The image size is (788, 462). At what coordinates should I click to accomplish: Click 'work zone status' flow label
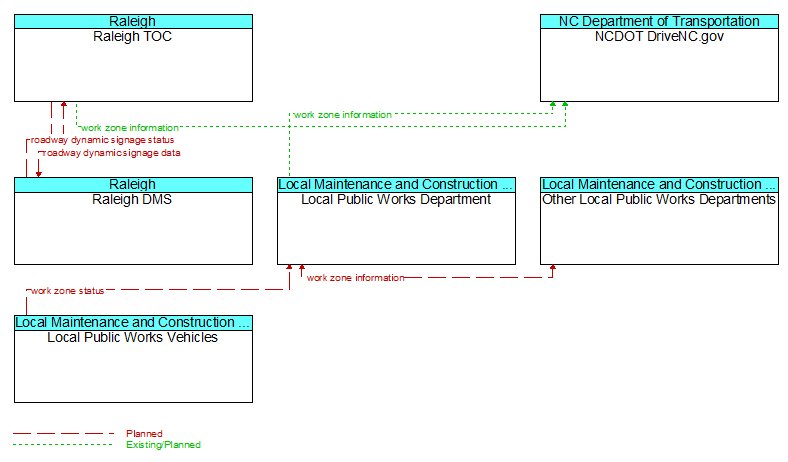[67, 291]
